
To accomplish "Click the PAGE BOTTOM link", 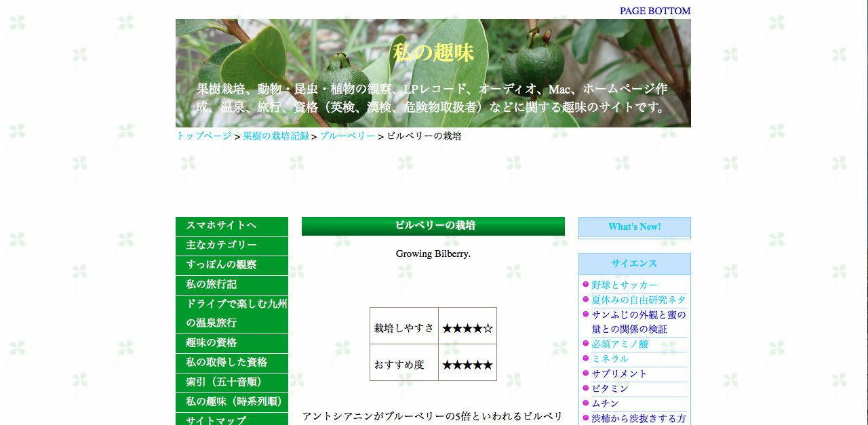I will [x=654, y=11].
